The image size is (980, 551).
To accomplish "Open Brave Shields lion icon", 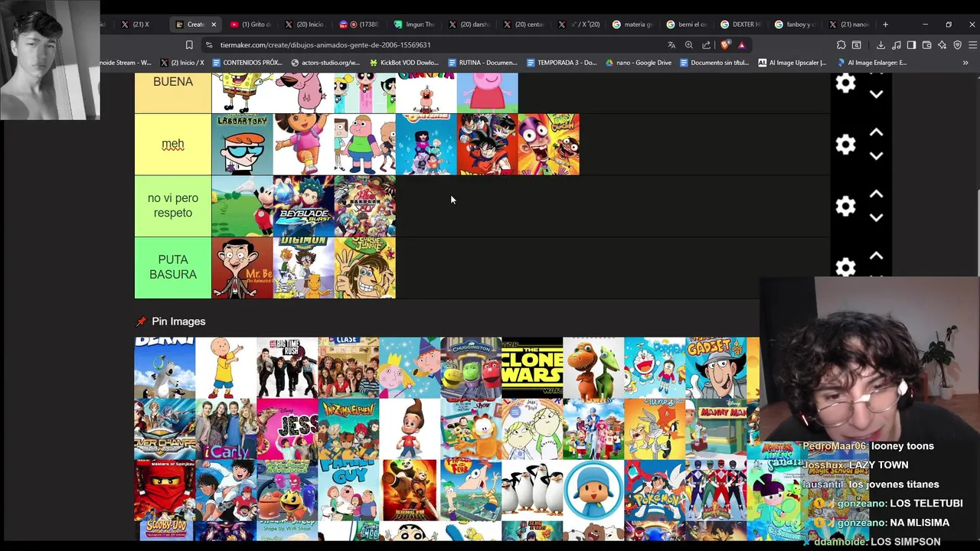I will coord(725,45).
